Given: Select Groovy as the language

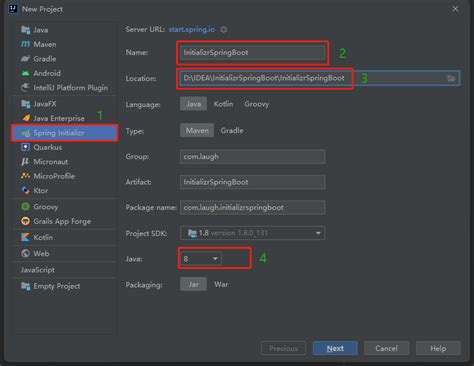Looking at the screenshot, I should tap(256, 104).
